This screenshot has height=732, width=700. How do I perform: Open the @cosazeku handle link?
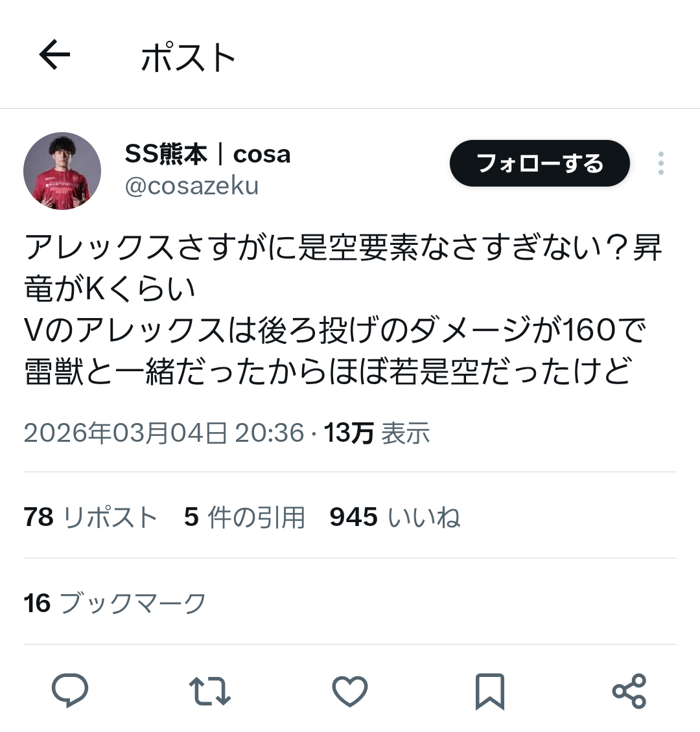pyautogui.click(x=191, y=186)
